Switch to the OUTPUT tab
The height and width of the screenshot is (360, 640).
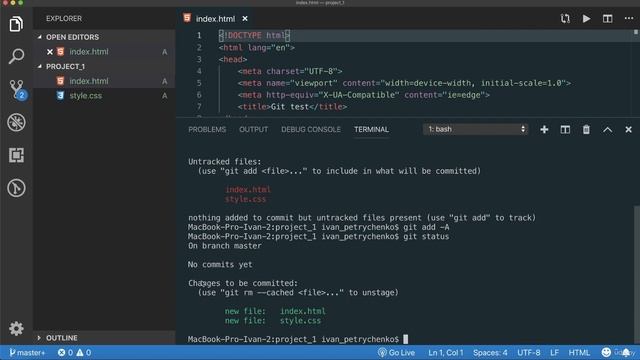(253, 129)
